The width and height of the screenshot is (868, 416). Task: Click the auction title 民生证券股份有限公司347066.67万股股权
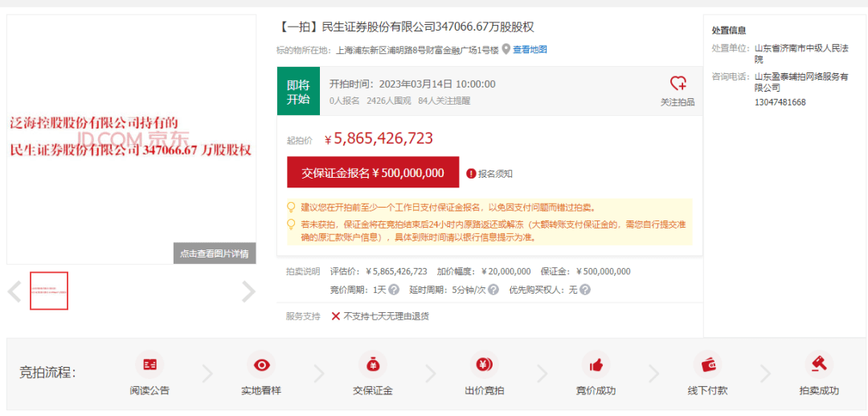(x=428, y=27)
